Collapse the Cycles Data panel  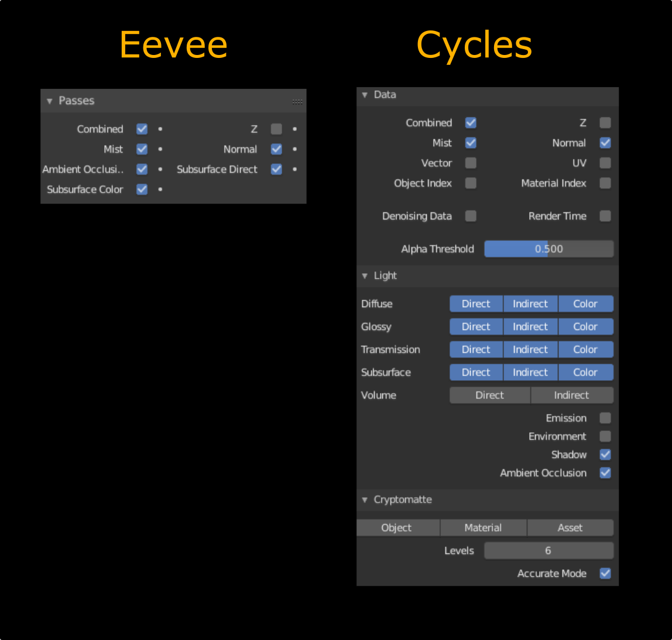(x=365, y=95)
